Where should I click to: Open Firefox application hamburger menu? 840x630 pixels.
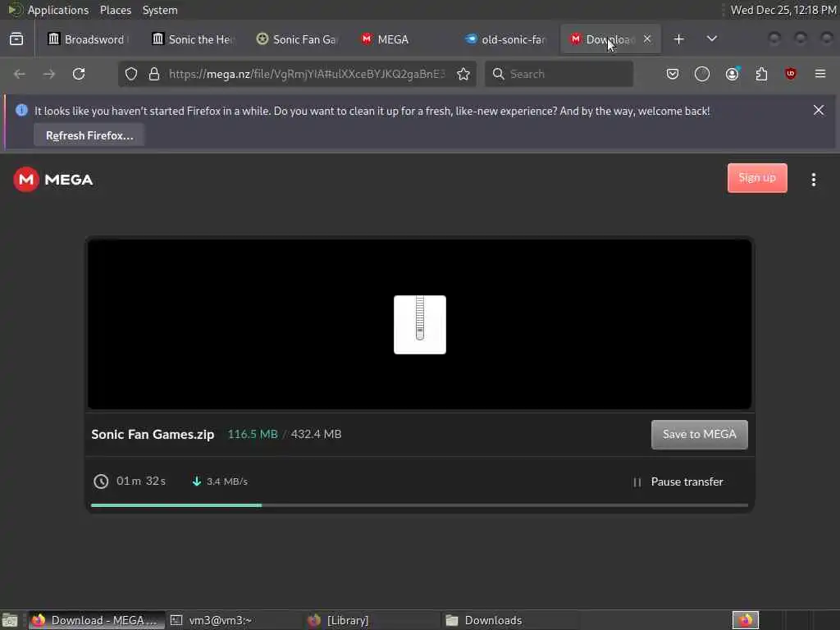click(x=820, y=74)
